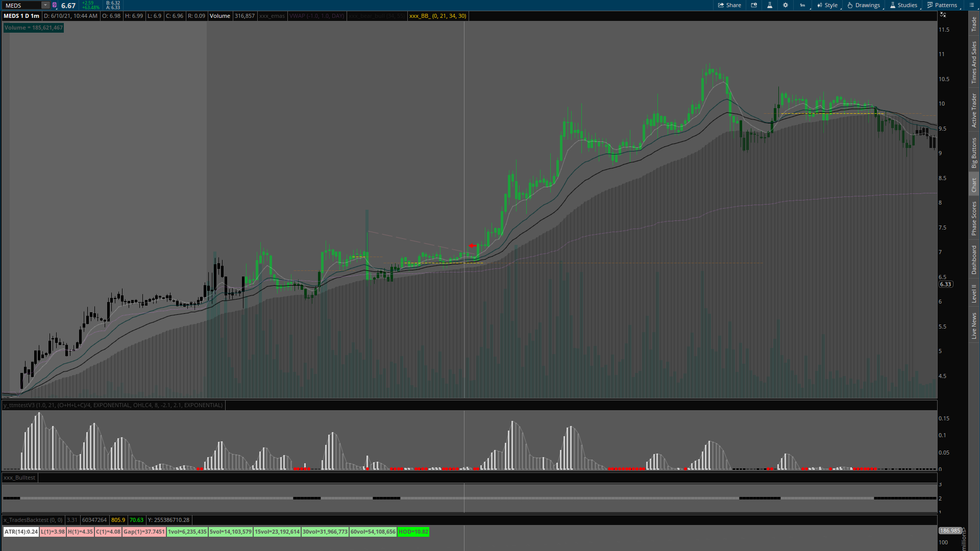Open Times And Sales sidebar panel

point(974,62)
